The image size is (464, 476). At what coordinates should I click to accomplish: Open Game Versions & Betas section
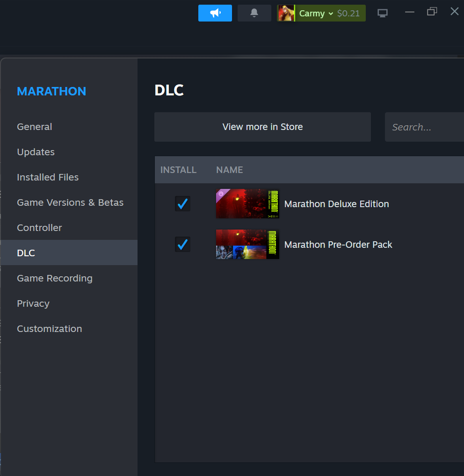click(70, 202)
